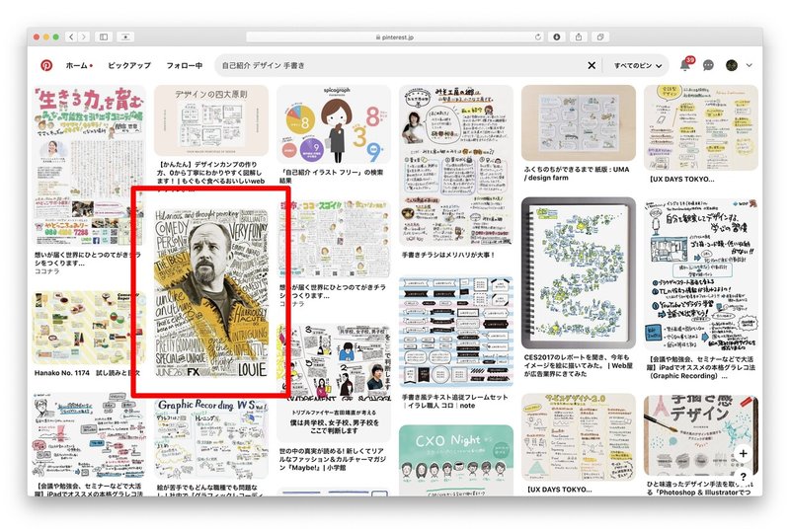The width and height of the screenshot is (790, 532).
Task: Click the Safari address bar pinterest.jp
Action: click(394, 37)
